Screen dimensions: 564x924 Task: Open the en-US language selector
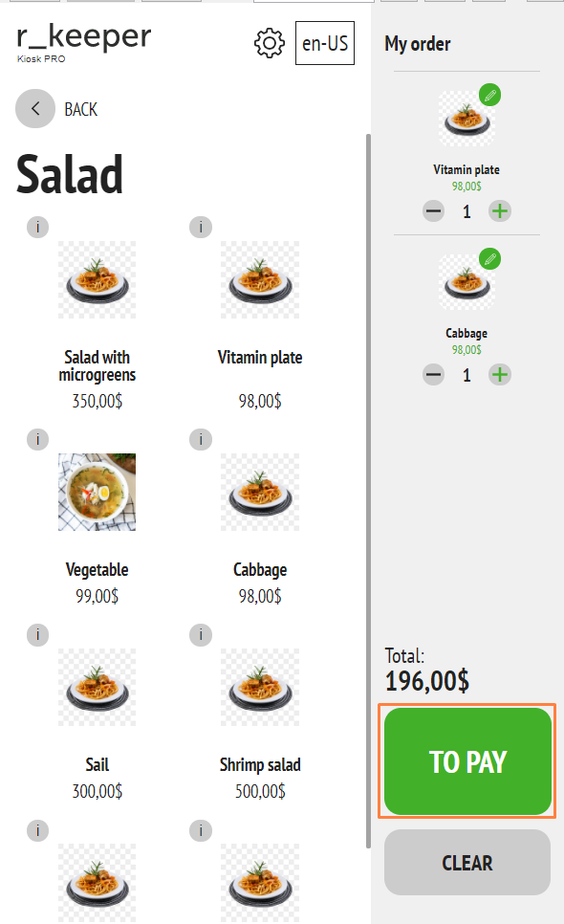[x=325, y=43]
